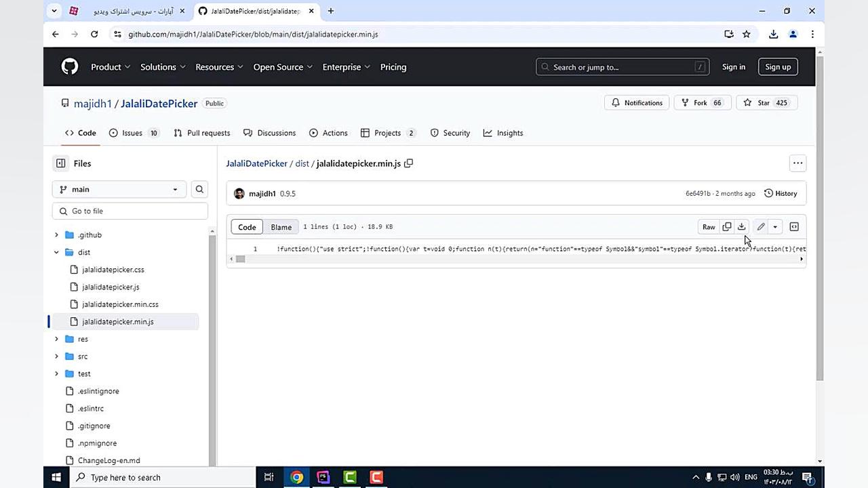Open the Raw file view
The width and height of the screenshot is (868, 488).
(709, 227)
